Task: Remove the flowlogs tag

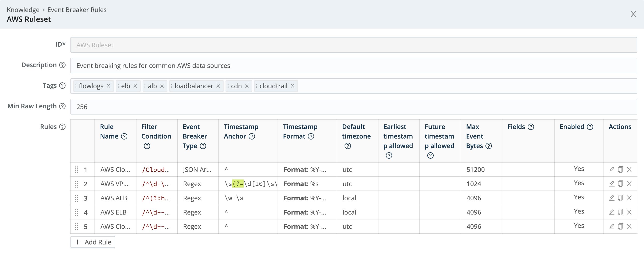Action: coord(108,86)
